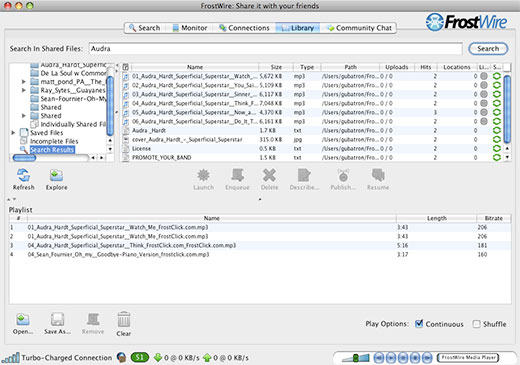The height and width of the screenshot is (365, 520).
Task: Sort the file list by Hits column
Action: tap(426, 67)
